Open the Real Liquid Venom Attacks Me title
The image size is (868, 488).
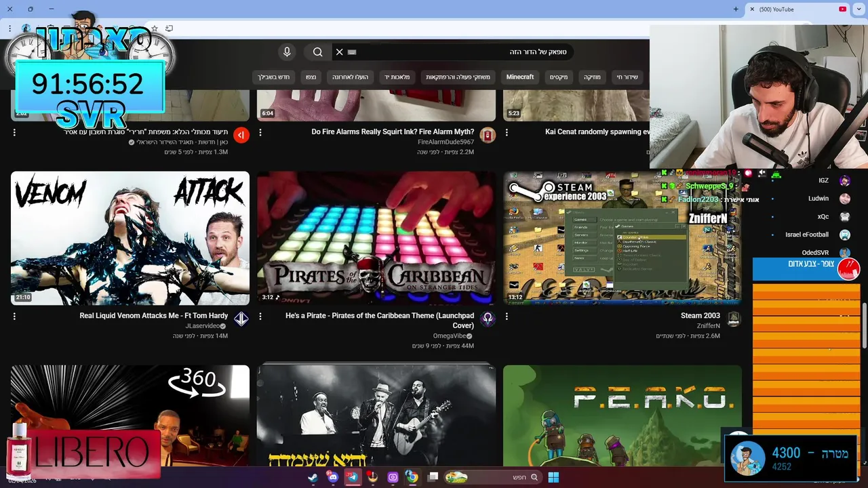pyautogui.click(x=154, y=316)
